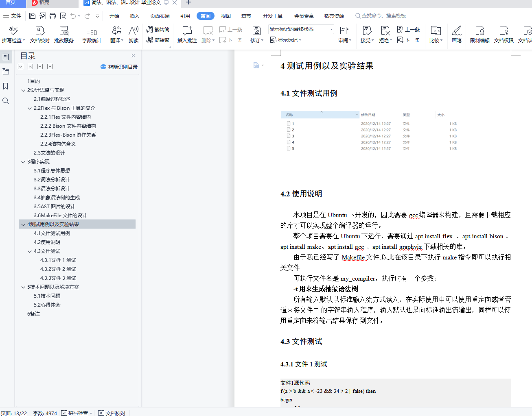
Task: Click 智能识别目录 smart outline recognition
Action: click(119, 67)
